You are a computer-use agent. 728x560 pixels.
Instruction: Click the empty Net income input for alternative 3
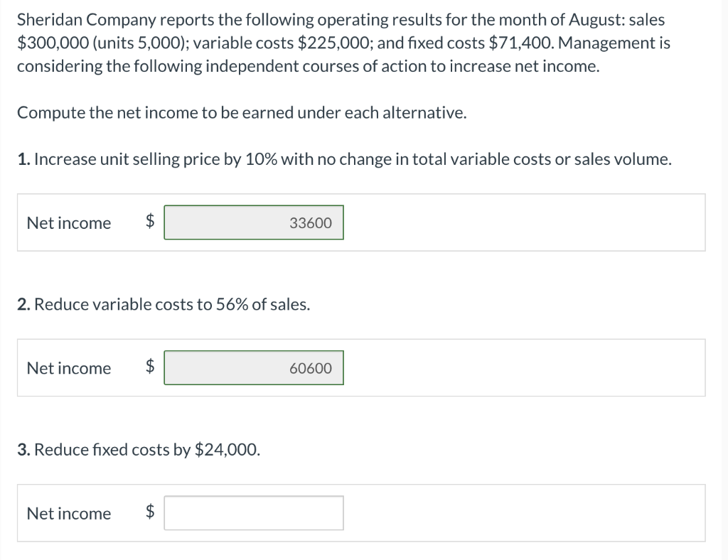pos(253,512)
